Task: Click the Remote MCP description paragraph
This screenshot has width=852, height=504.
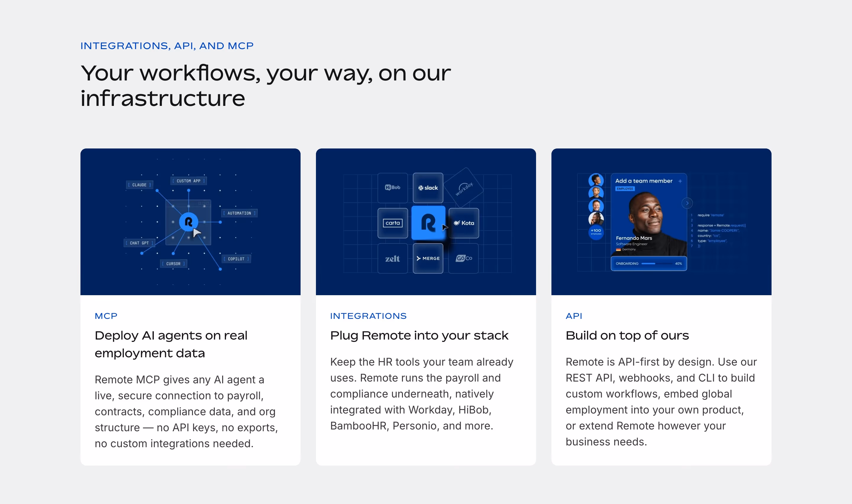Action: [x=186, y=412]
